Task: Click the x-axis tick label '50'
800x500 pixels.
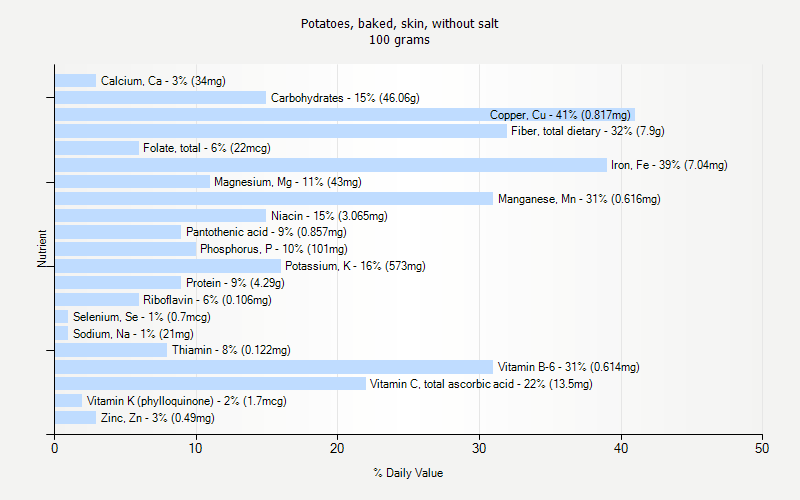Action: pos(762,448)
